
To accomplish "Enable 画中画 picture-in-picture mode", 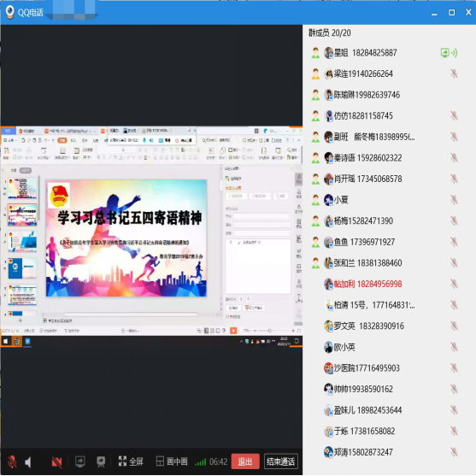I will point(172,461).
